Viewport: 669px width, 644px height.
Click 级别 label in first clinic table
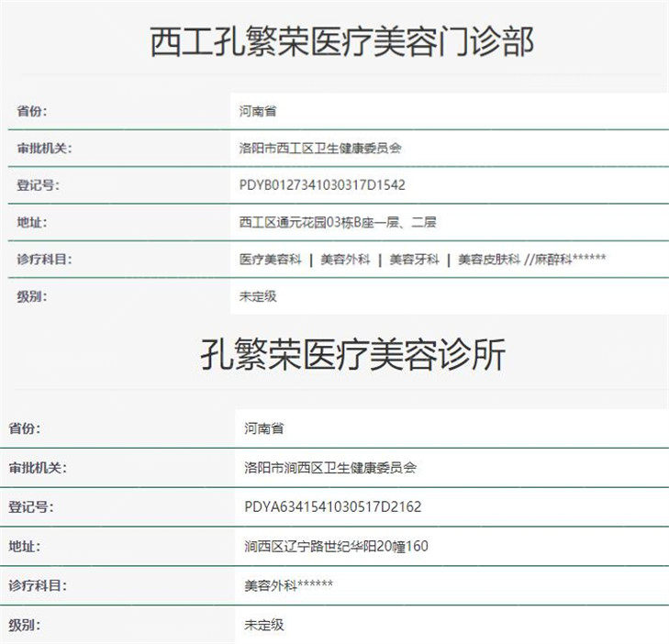point(31,296)
